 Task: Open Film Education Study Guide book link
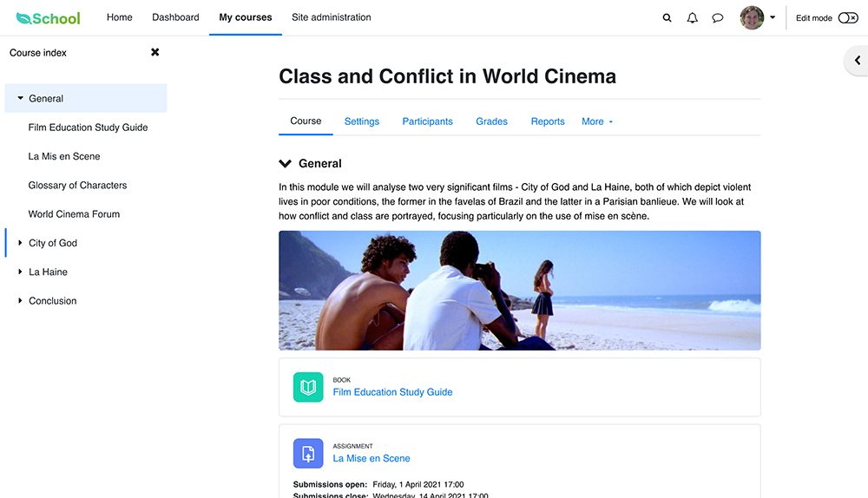click(392, 392)
